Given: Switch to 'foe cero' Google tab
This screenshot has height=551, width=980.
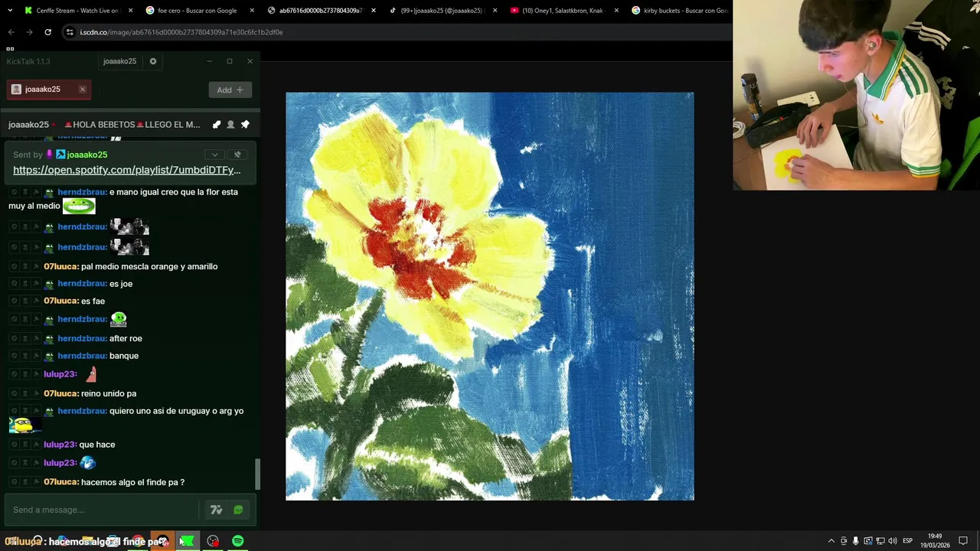Looking at the screenshot, I should pyautogui.click(x=197, y=11).
